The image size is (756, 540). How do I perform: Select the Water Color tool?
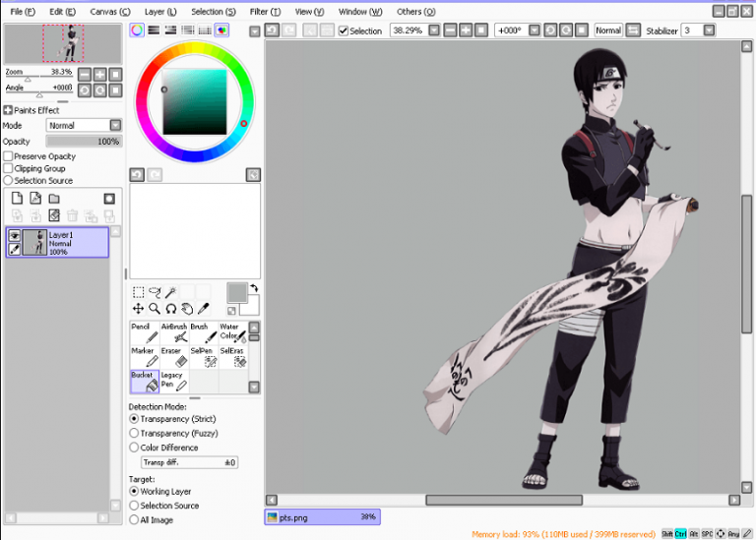tap(233, 332)
